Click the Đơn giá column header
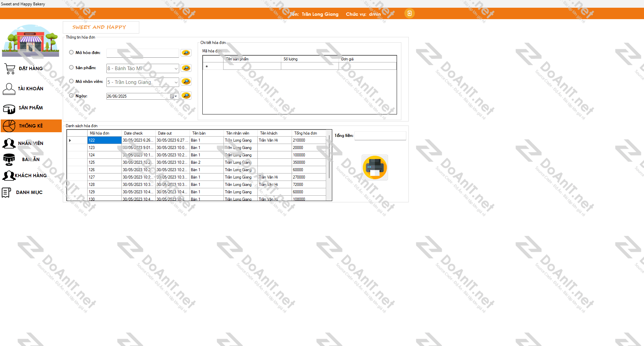 367,59
